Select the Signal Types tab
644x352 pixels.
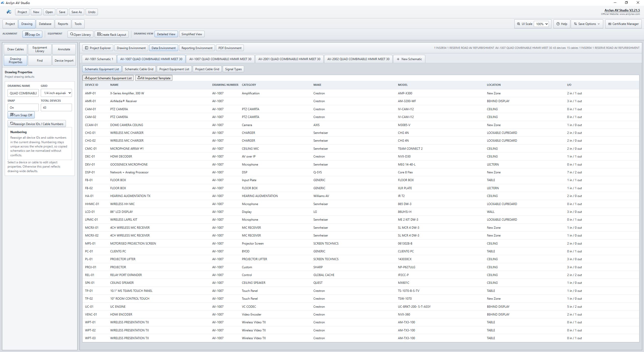233,69
